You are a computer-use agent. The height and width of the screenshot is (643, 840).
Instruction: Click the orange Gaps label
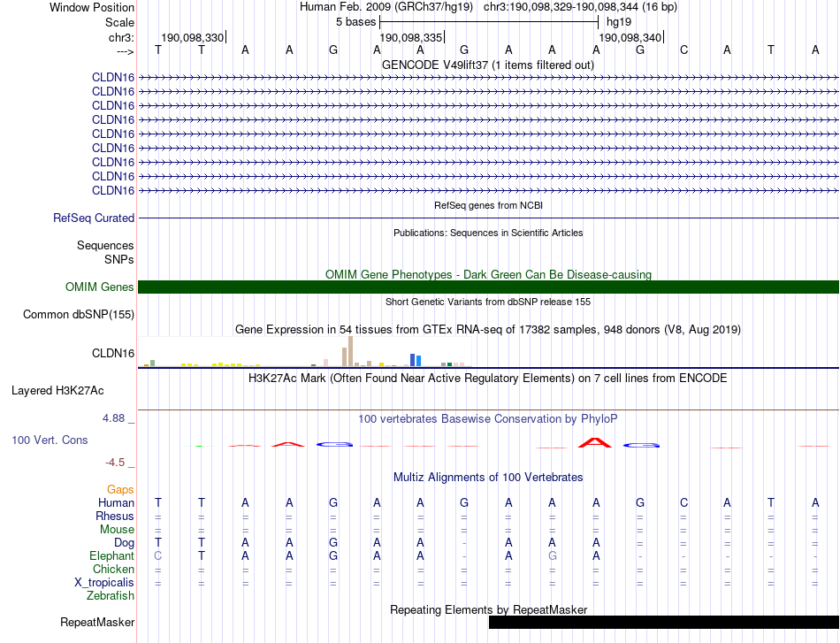pyautogui.click(x=120, y=490)
